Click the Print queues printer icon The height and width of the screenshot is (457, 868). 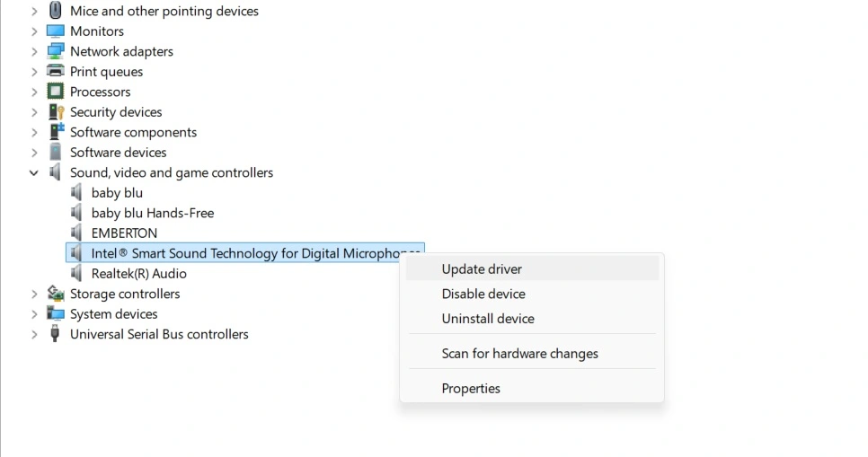pyautogui.click(x=56, y=71)
